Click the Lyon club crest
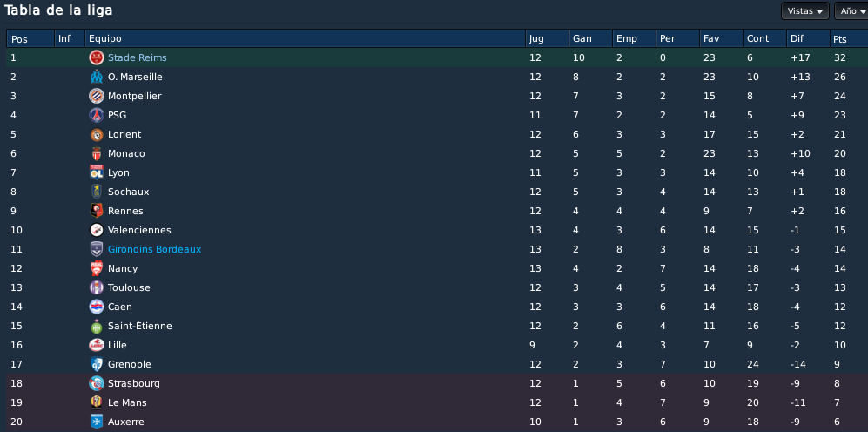 97,172
